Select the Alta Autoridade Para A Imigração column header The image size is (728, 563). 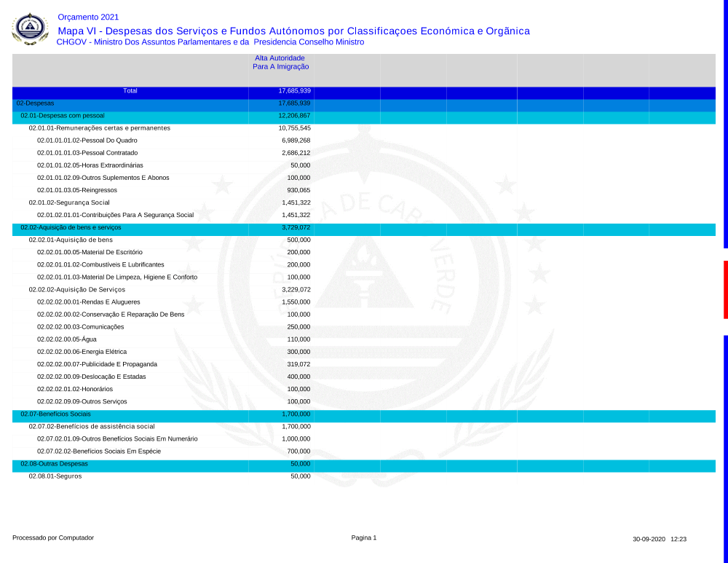pyautogui.click(x=280, y=62)
